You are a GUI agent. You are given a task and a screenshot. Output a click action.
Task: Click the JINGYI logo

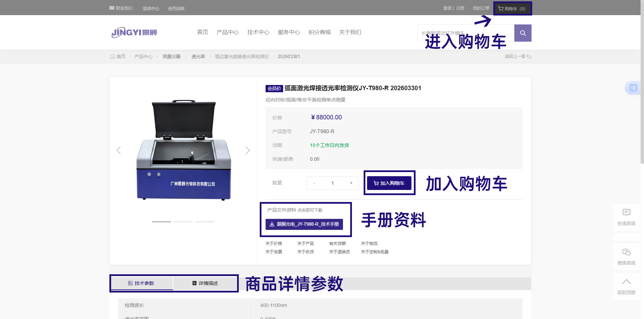click(134, 32)
